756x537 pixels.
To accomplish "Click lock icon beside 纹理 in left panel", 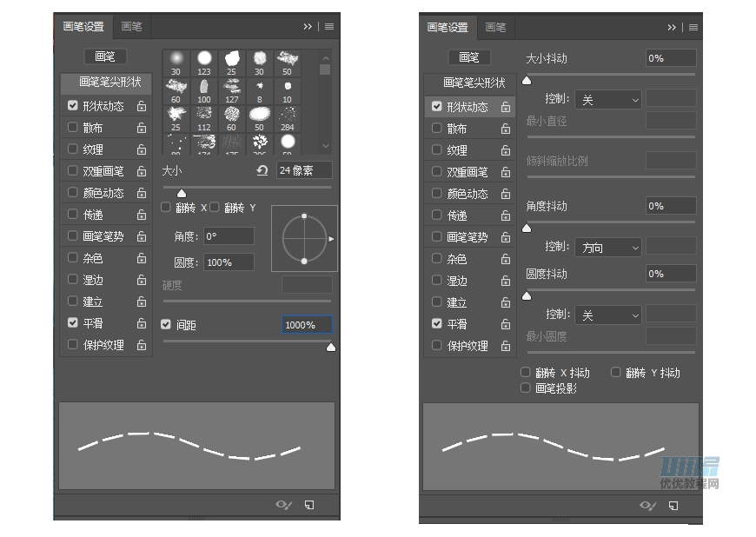I will click(142, 149).
